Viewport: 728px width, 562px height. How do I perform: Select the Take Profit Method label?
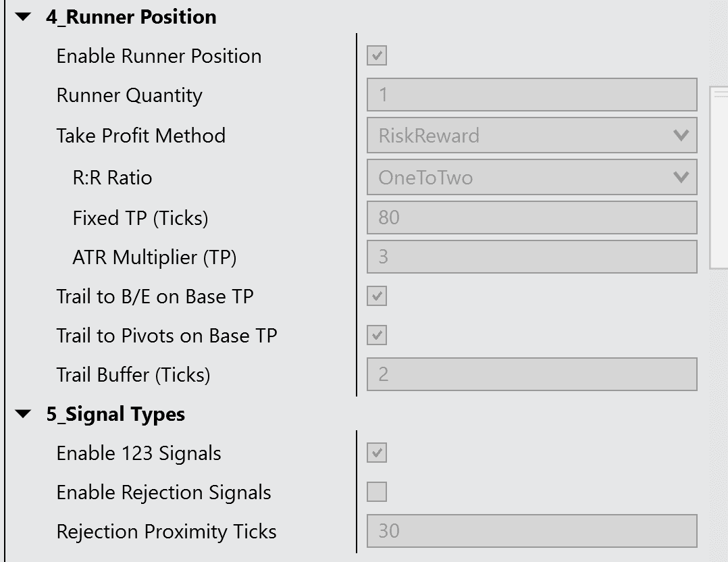coord(140,136)
